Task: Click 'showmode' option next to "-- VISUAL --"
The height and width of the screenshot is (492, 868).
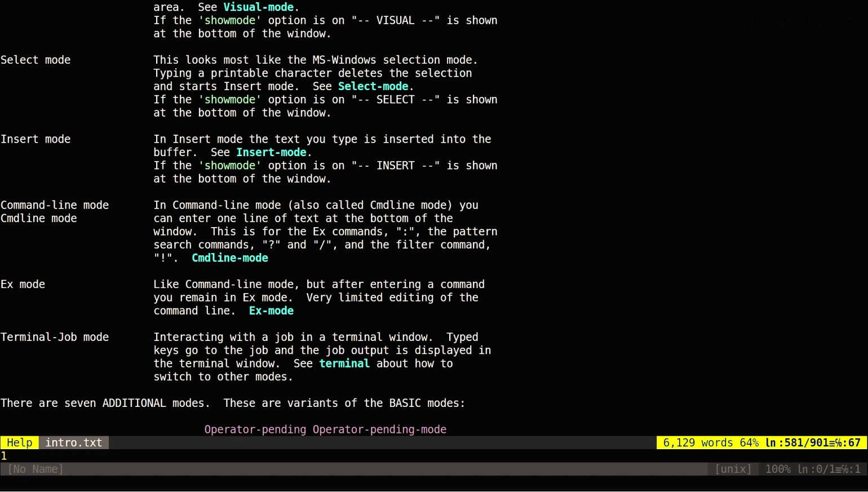Action: (229, 20)
